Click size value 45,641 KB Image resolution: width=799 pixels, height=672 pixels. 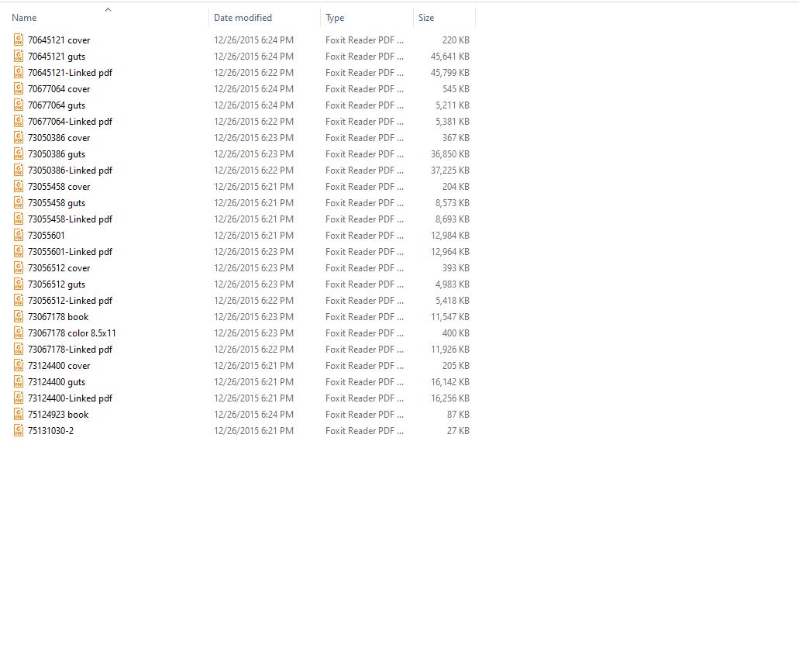tap(450, 57)
